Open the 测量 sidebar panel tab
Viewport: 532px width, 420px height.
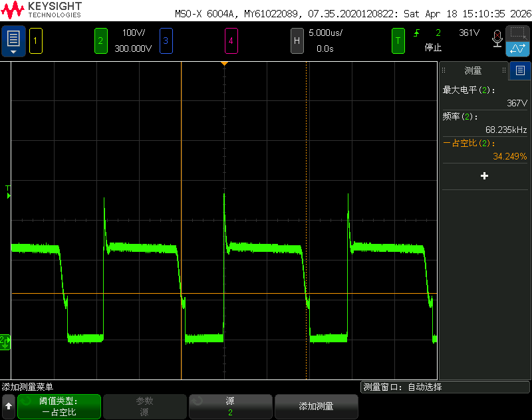pos(473,70)
